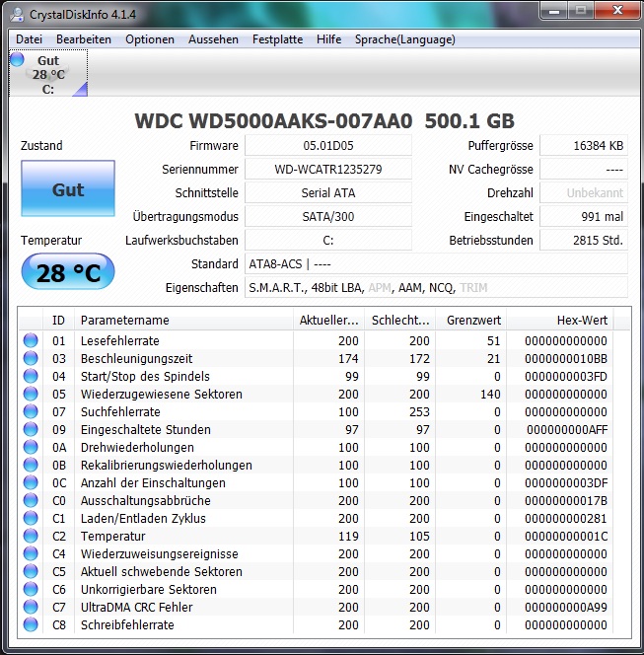
Task: Click the status orb for Ausschaltungsabbrüche
Action: tap(31, 500)
